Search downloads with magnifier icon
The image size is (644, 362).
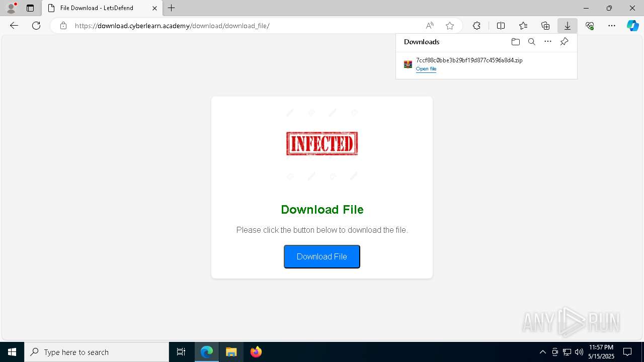(x=531, y=42)
